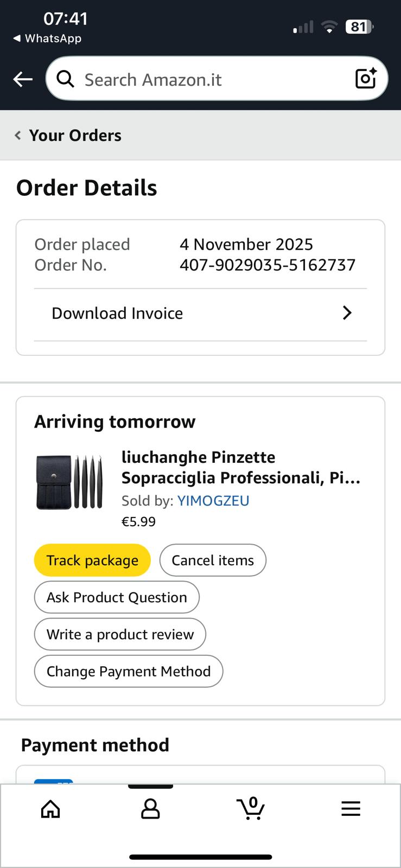401x868 pixels.
Task: Go back to Your Orders
Action: [x=75, y=136]
